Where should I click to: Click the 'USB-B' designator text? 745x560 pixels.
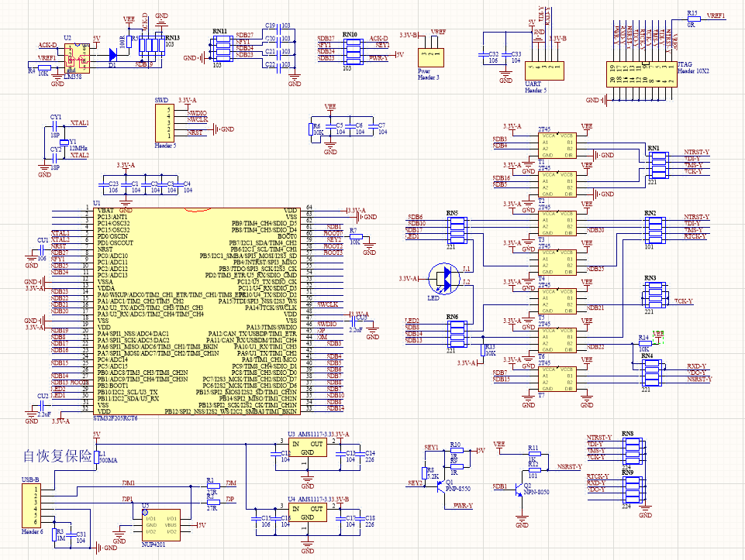[x=30, y=479]
